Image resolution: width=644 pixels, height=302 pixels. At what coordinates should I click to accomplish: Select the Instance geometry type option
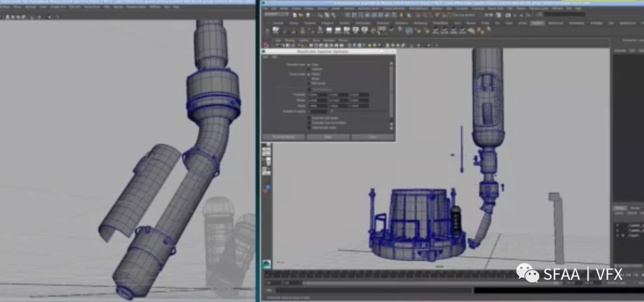point(308,69)
